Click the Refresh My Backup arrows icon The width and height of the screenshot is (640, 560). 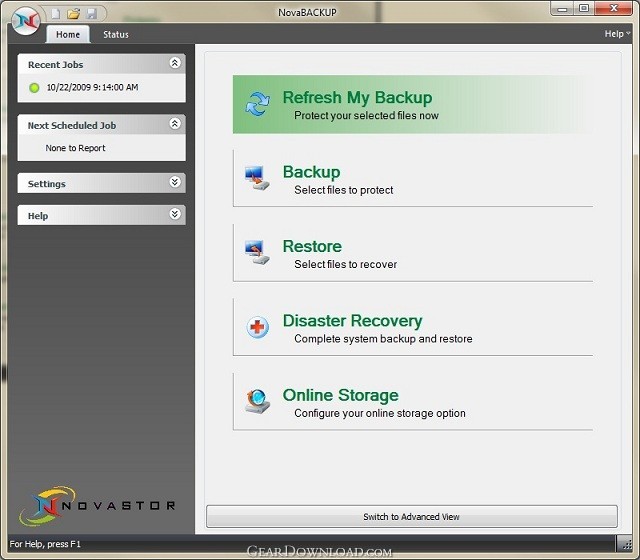258,104
